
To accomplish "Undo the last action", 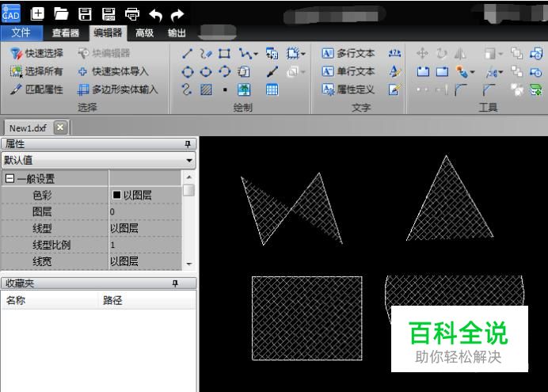I will click(x=155, y=15).
